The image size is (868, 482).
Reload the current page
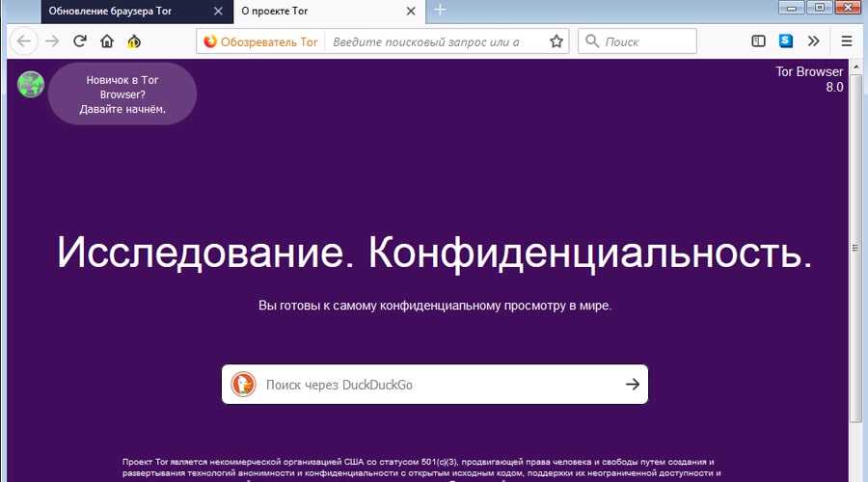pyautogui.click(x=80, y=41)
